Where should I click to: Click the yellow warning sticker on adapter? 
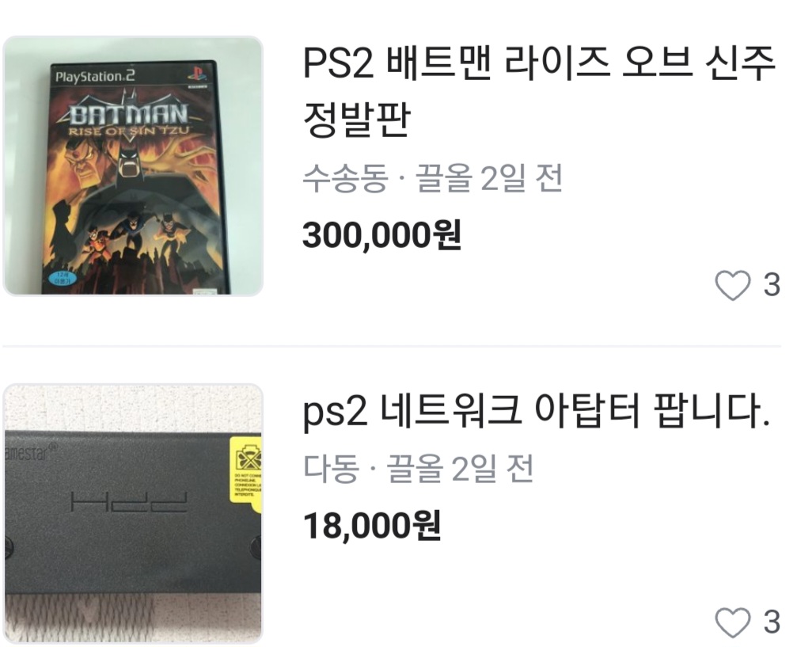(x=245, y=470)
